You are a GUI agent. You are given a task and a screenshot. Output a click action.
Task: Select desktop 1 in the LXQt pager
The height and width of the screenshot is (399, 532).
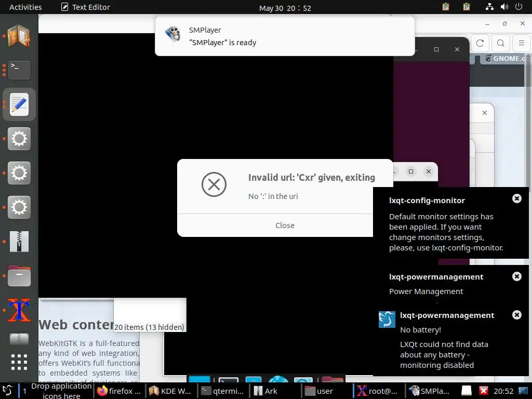(x=24, y=391)
